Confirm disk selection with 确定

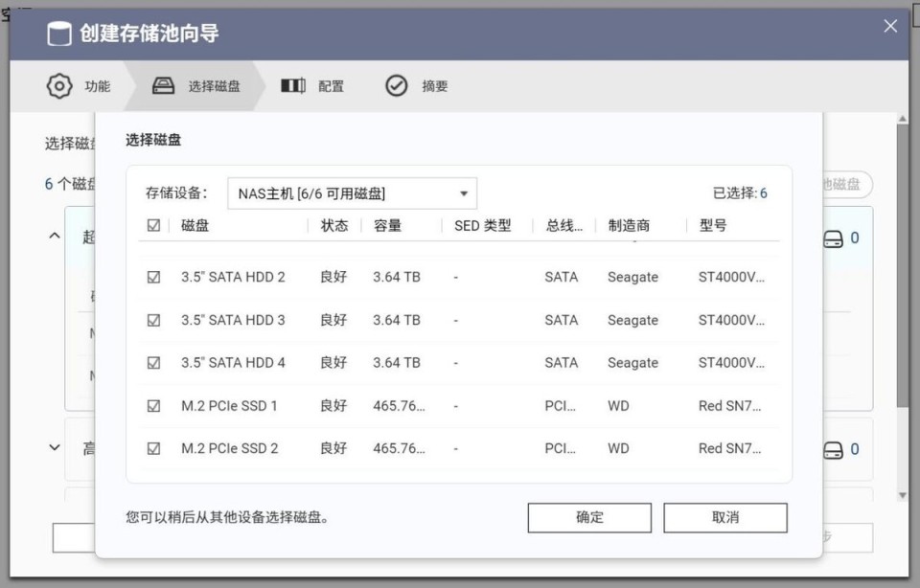pyautogui.click(x=588, y=517)
